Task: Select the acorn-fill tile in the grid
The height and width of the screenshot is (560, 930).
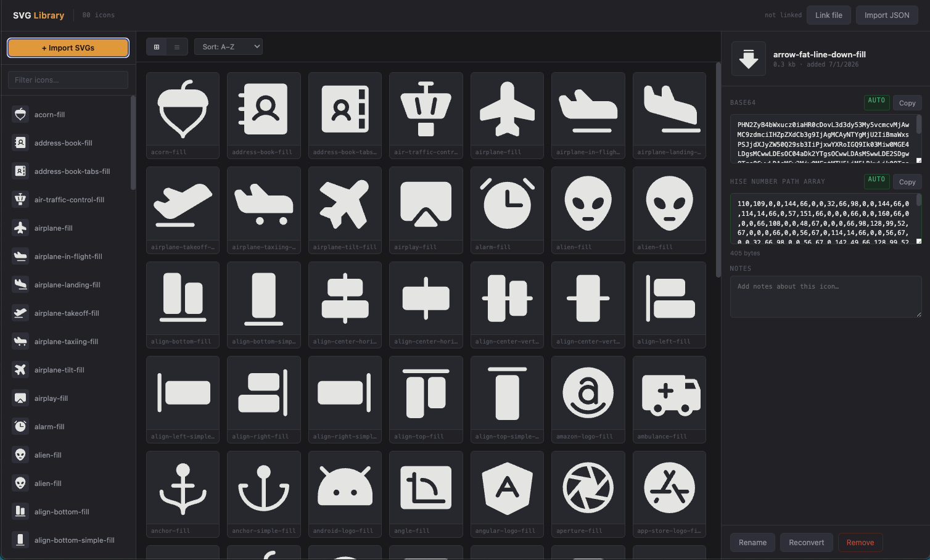Action: (x=183, y=115)
